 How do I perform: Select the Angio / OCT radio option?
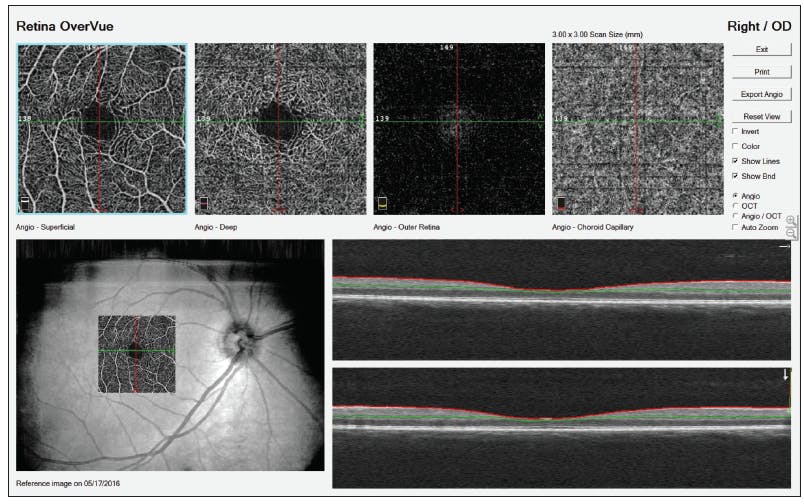[736, 216]
